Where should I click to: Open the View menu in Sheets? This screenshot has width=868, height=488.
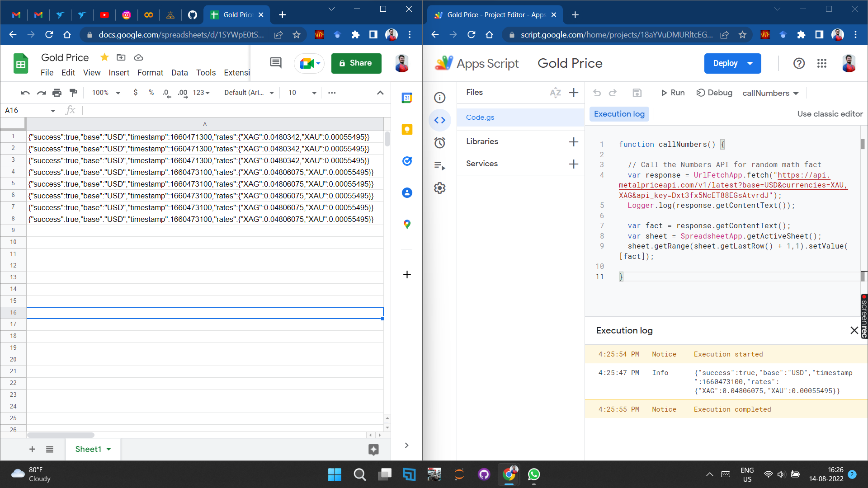pyautogui.click(x=92, y=73)
